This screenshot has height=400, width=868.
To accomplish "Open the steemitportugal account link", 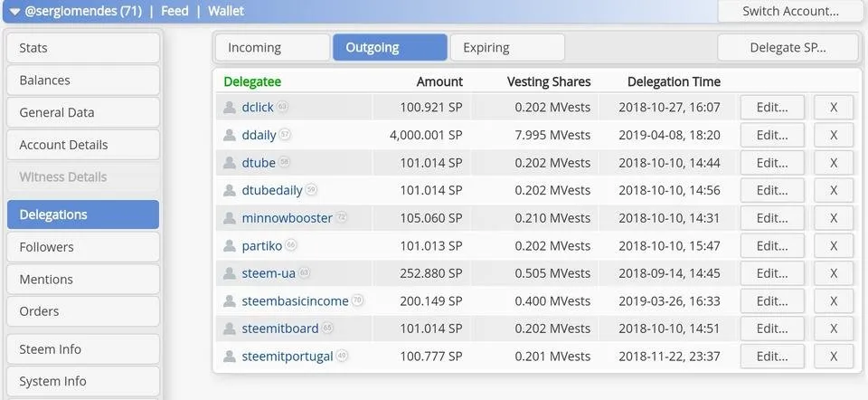I will 288,357.
